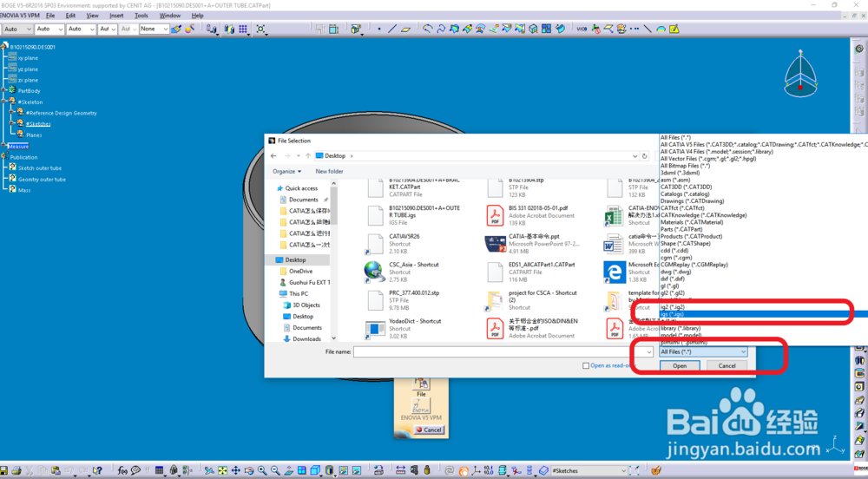Select dwg (*.dwg) file type option

675,272
